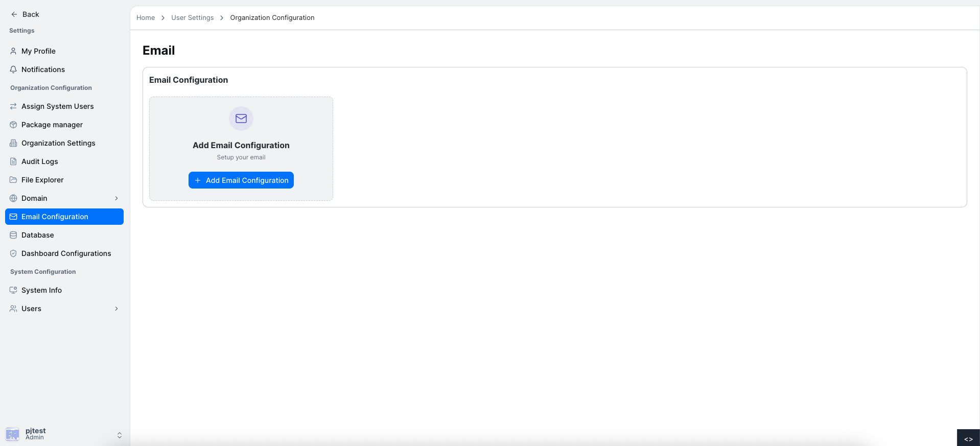Go to Notifications settings
This screenshot has width=980, height=446.
tap(64, 69)
